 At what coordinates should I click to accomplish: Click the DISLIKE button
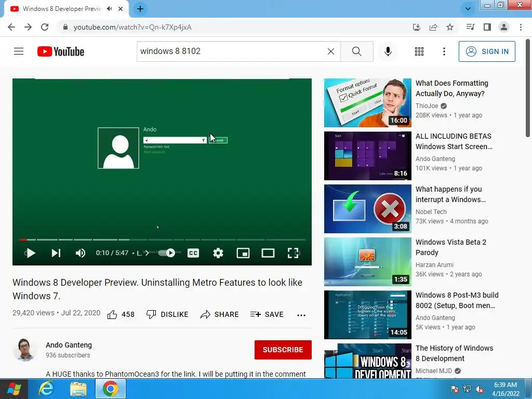[167, 314]
